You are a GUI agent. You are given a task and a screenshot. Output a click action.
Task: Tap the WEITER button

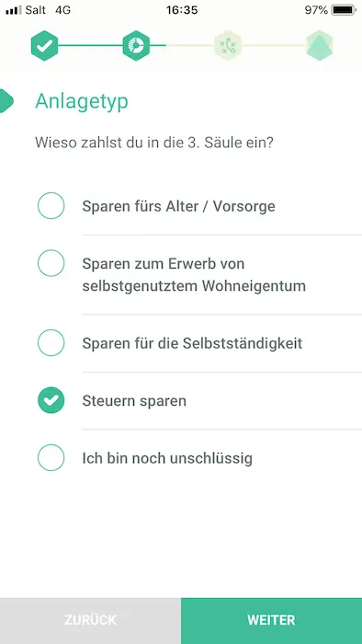coord(271,621)
